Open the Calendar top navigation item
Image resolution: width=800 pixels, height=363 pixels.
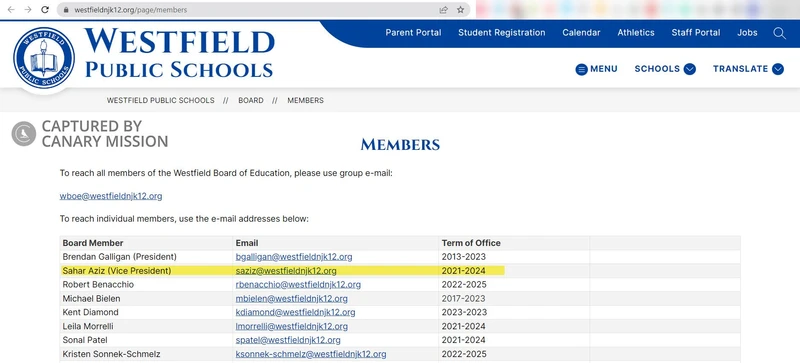tap(581, 33)
